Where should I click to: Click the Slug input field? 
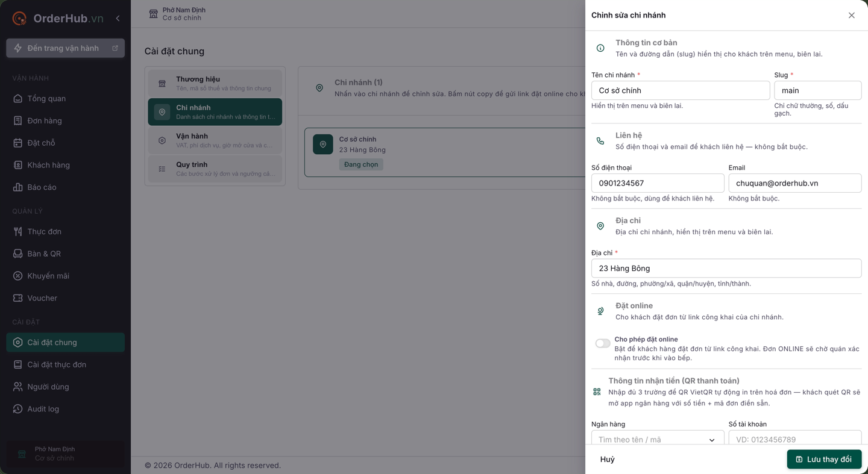click(818, 90)
